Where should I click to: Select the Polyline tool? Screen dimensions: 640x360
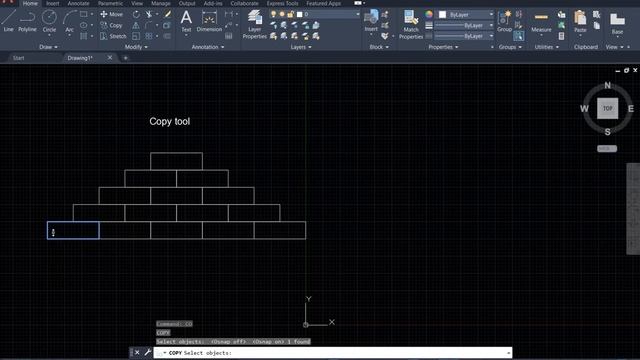(x=27, y=21)
